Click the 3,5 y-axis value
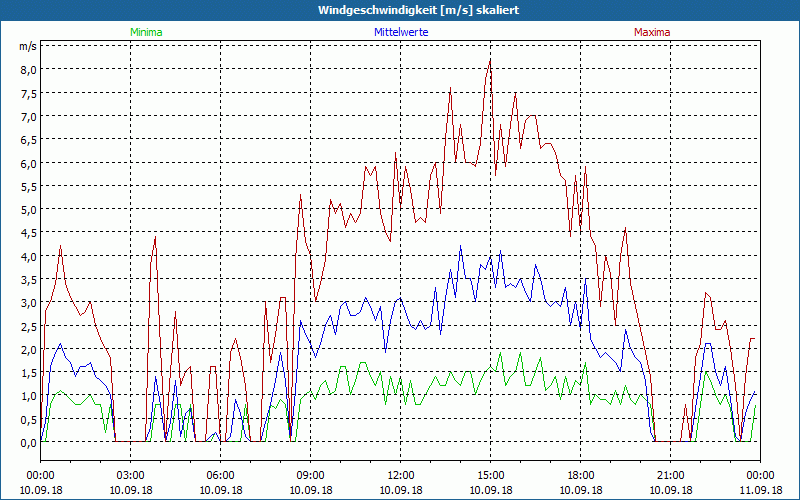The height and width of the screenshot is (500, 800). click(x=28, y=280)
